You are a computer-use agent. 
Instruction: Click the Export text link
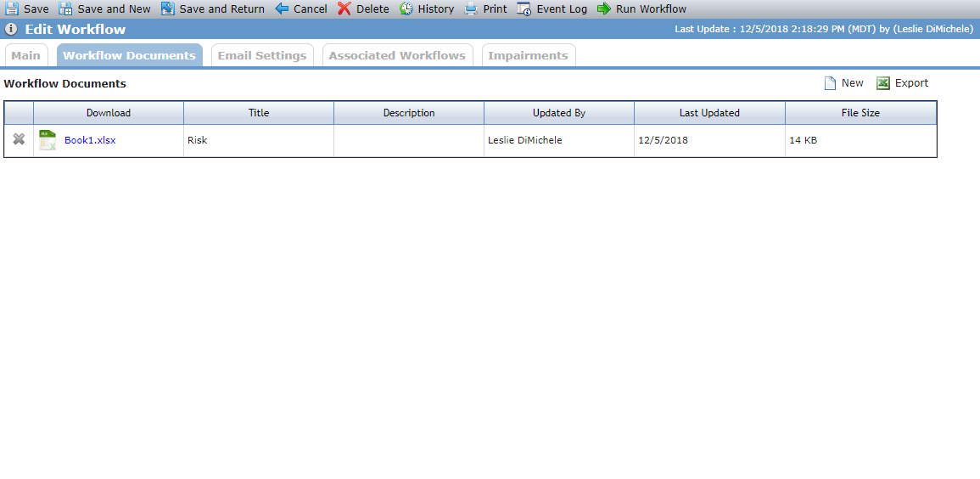point(912,83)
